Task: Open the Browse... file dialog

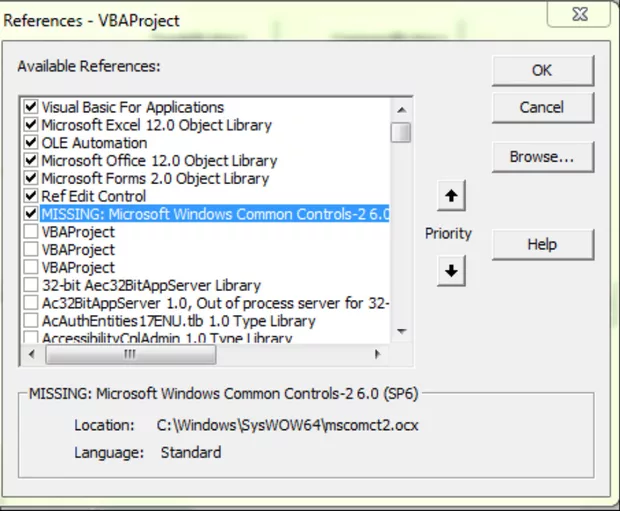Action: [542, 157]
